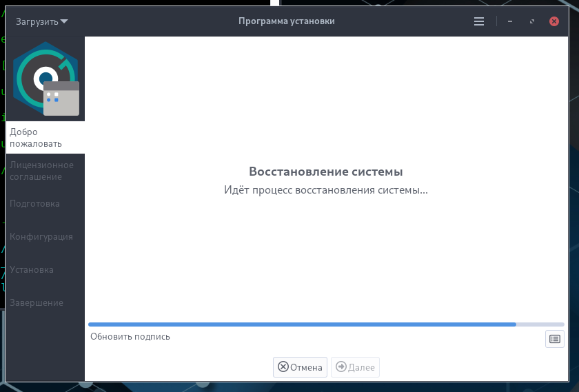Image resolution: width=579 pixels, height=392 pixels.
Task: Open the hamburger menu in the title bar
Action: click(479, 21)
